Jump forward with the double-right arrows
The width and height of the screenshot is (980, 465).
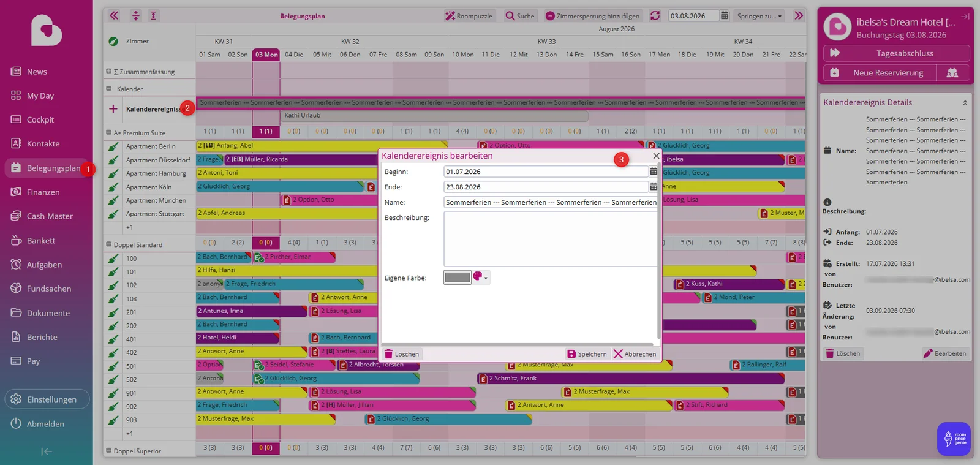point(799,16)
